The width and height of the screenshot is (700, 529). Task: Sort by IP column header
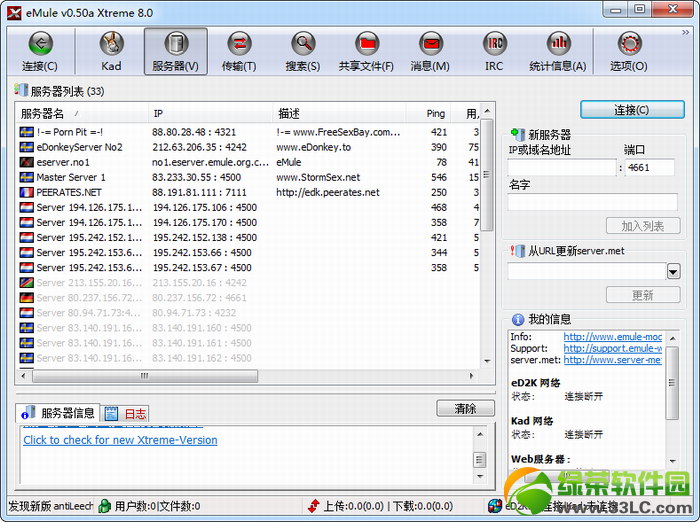(x=210, y=114)
